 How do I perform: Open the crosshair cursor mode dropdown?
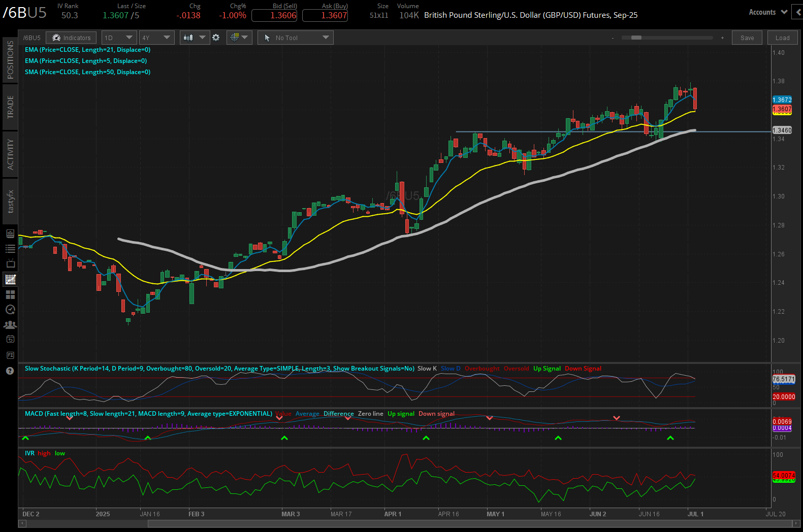(239, 38)
